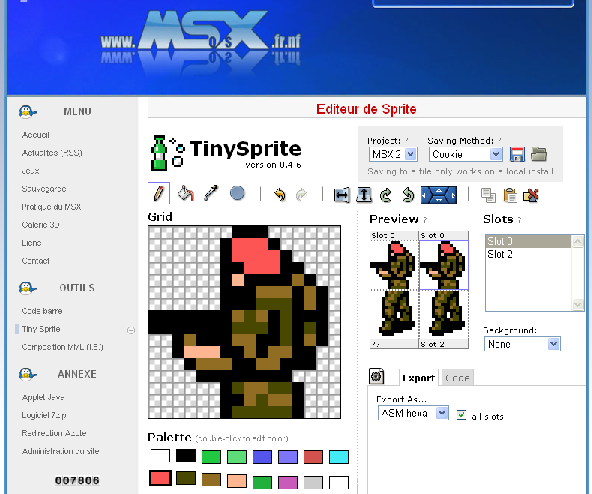Pick the skin-tone palette swatch

(x=237, y=481)
